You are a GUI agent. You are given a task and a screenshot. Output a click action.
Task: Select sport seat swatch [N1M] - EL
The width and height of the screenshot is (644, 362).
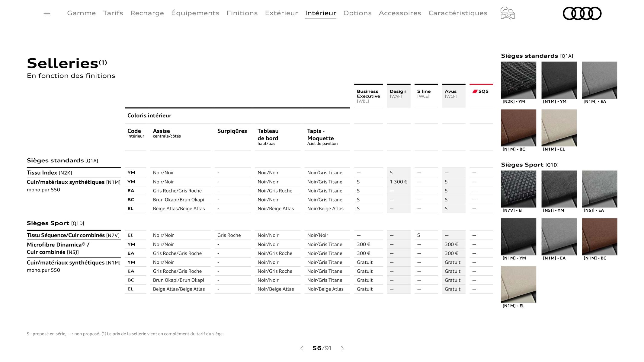[x=518, y=284]
